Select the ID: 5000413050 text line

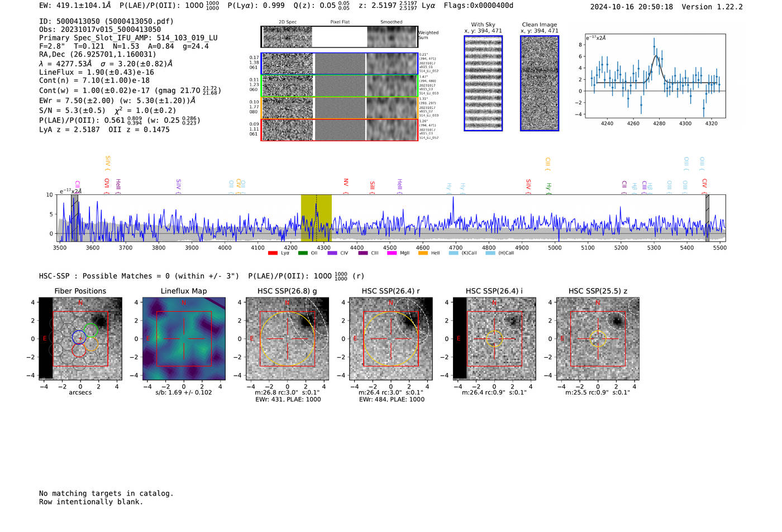point(106,21)
